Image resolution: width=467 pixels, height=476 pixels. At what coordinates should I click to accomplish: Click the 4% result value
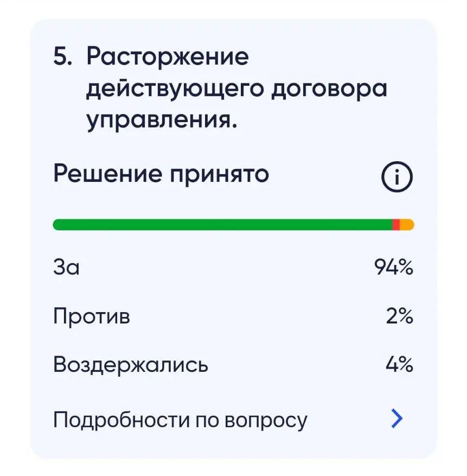[399, 364]
